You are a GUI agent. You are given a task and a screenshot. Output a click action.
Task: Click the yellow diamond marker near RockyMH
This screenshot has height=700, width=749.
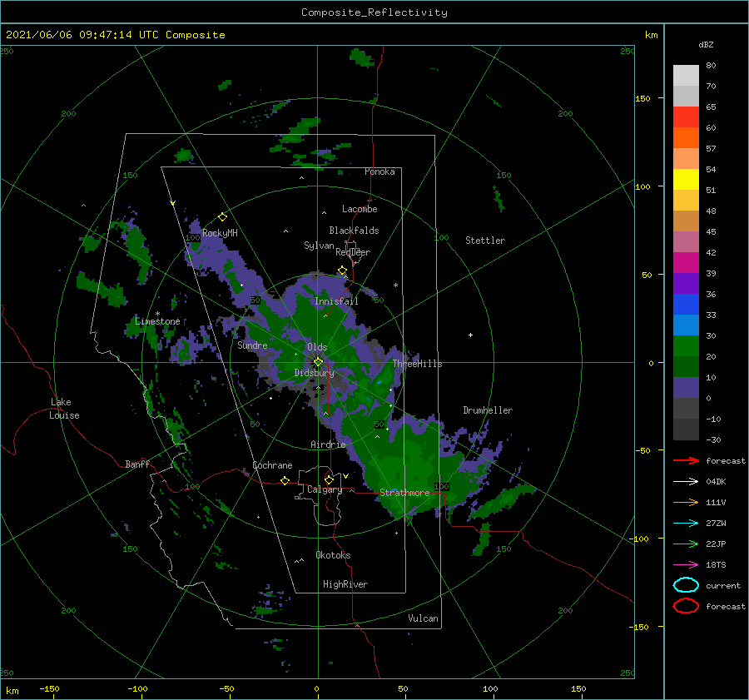222,217
